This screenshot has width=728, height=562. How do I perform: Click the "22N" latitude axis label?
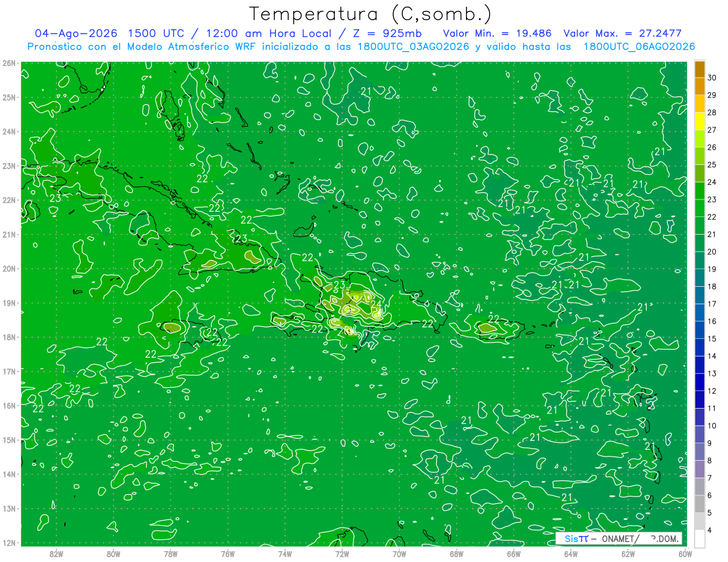pyautogui.click(x=8, y=200)
